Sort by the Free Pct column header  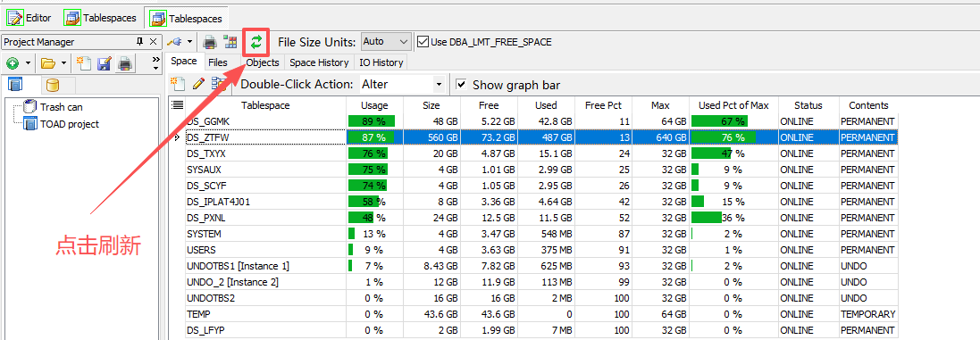click(x=603, y=105)
